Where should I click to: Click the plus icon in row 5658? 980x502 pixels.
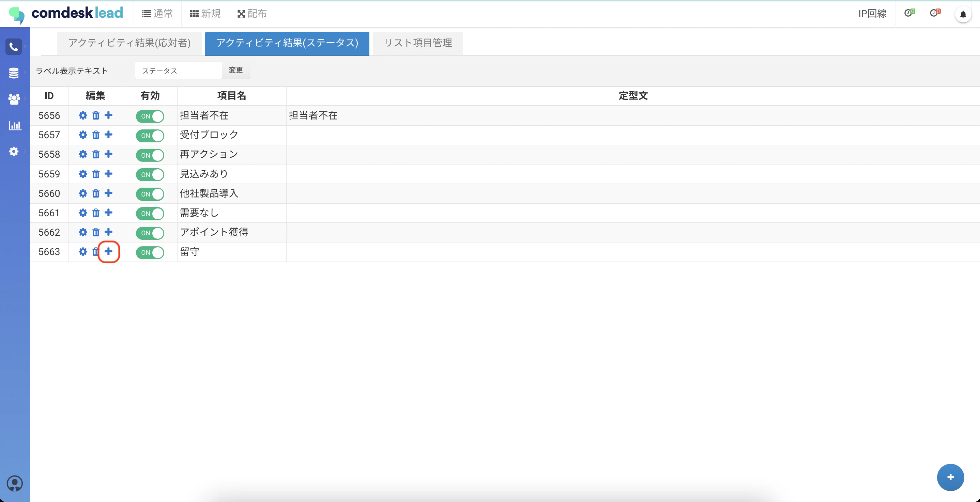(x=108, y=154)
